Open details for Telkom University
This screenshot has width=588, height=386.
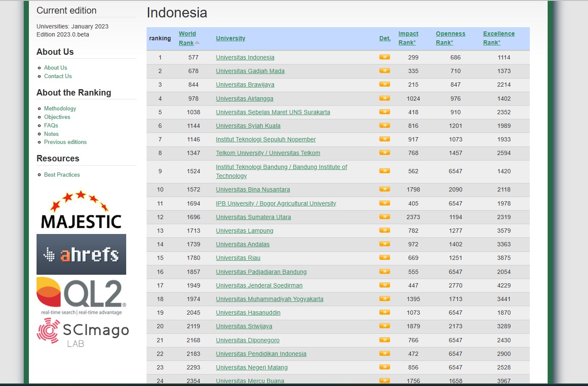384,152
